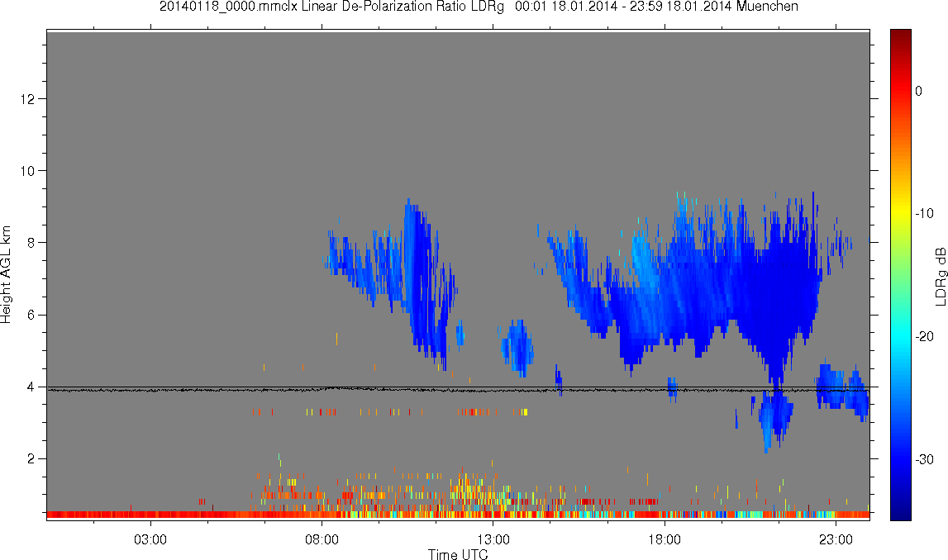This screenshot has height=560, width=948.
Task: Select the '03:00' time axis label
Action: 150,539
